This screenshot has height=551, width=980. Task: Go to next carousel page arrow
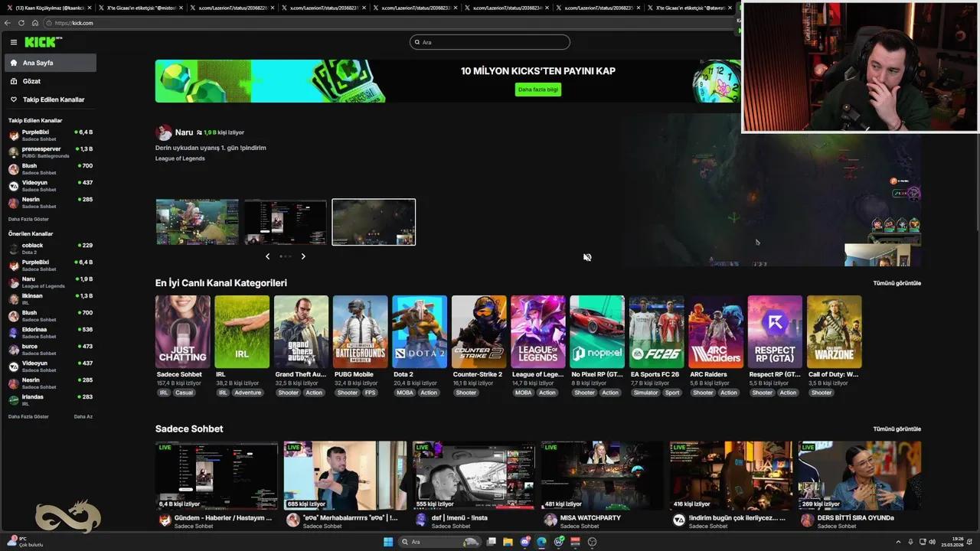[303, 256]
